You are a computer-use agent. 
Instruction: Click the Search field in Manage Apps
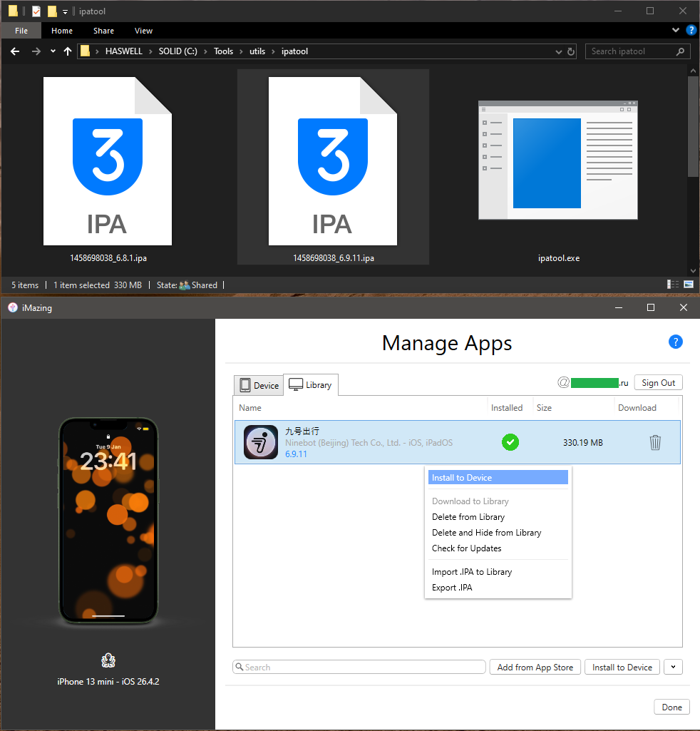pyautogui.click(x=359, y=667)
